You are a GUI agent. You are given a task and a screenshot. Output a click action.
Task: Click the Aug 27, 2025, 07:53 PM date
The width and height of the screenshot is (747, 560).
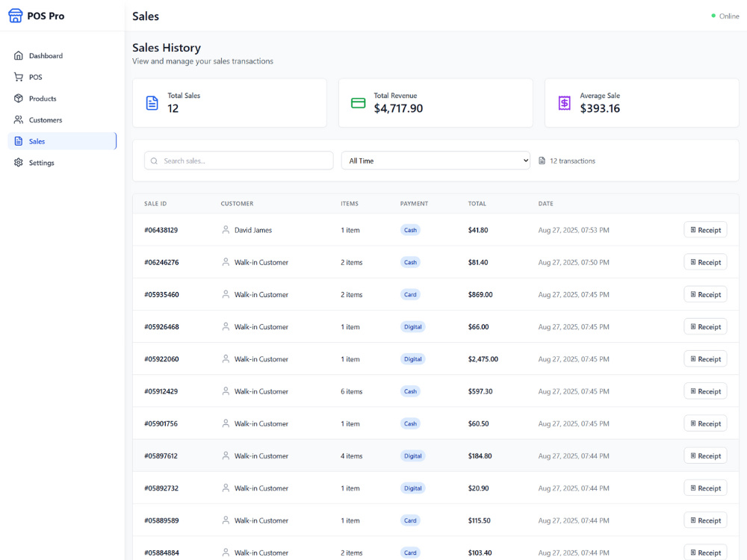coord(574,230)
